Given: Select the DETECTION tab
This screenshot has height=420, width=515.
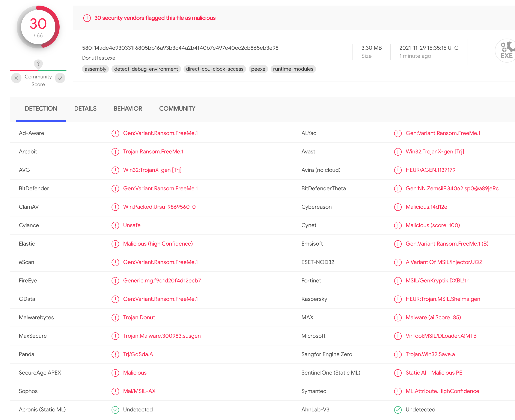Looking at the screenshot, I should tap(41, 109).
